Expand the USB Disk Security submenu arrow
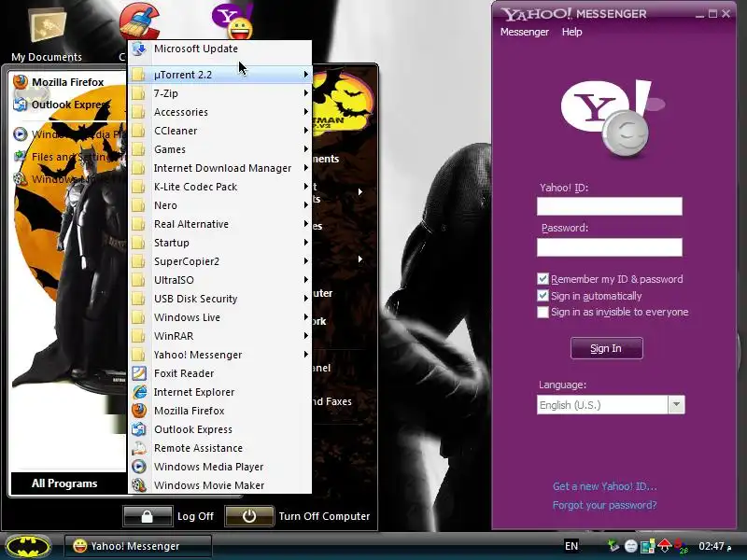Image resolution: width=747 pixels, height=560 pixels. [x=306, y=299]
